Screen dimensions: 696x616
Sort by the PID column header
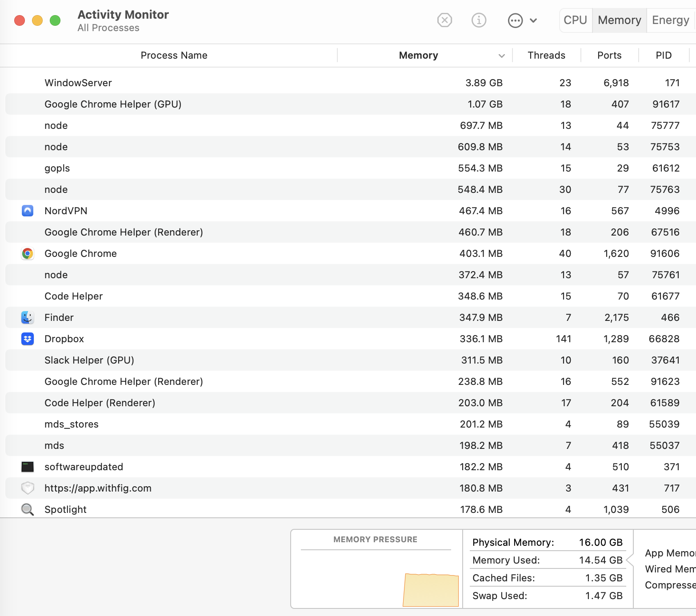point(664,56)
